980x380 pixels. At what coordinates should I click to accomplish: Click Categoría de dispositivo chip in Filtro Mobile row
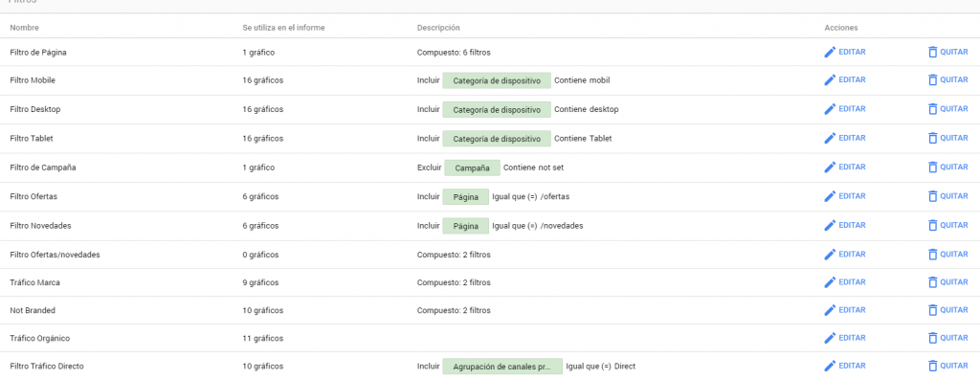pos(497,80)
